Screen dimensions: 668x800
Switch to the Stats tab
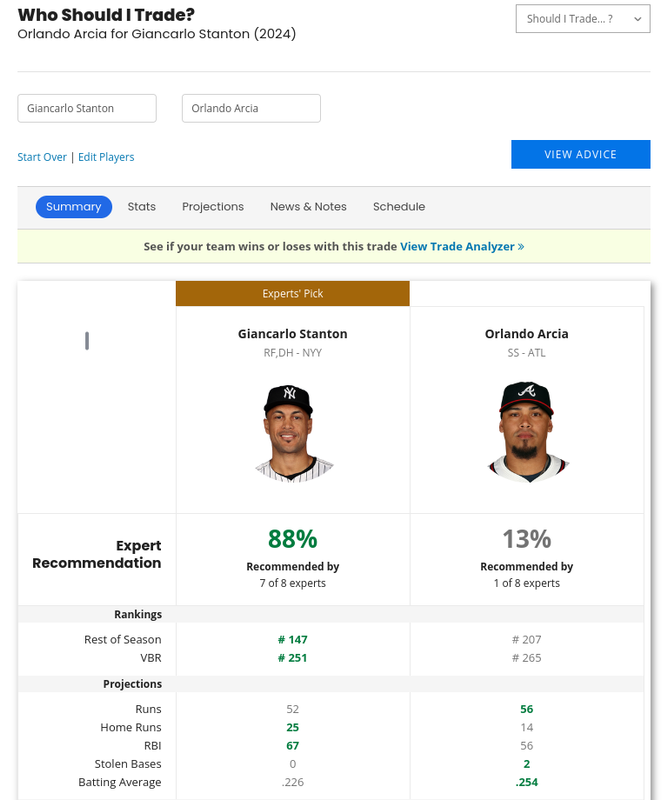click(141, 207)
